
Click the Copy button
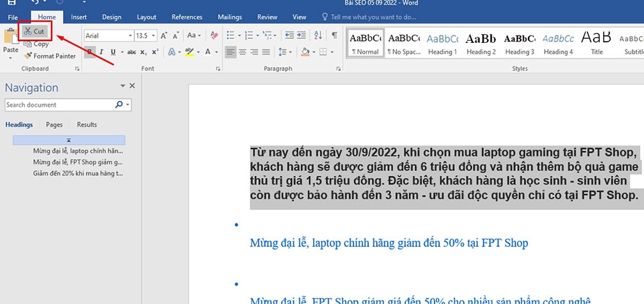click(36, 44)
